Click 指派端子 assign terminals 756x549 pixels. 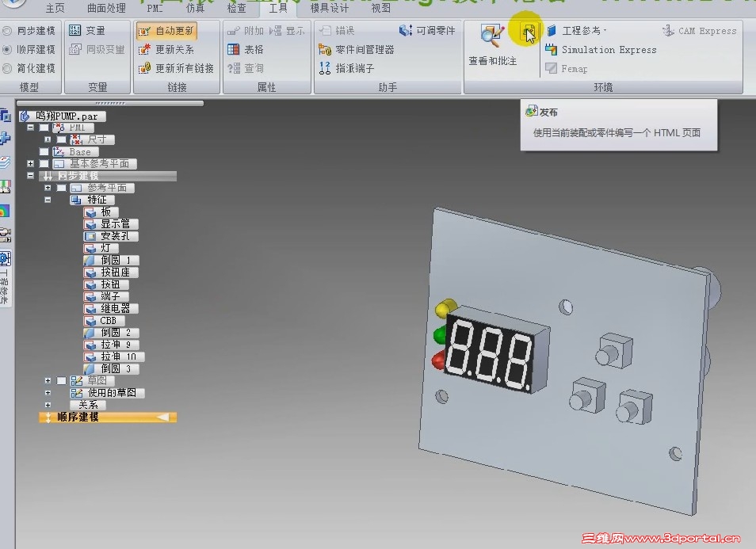pyautogui.click(x=346, y=68)
